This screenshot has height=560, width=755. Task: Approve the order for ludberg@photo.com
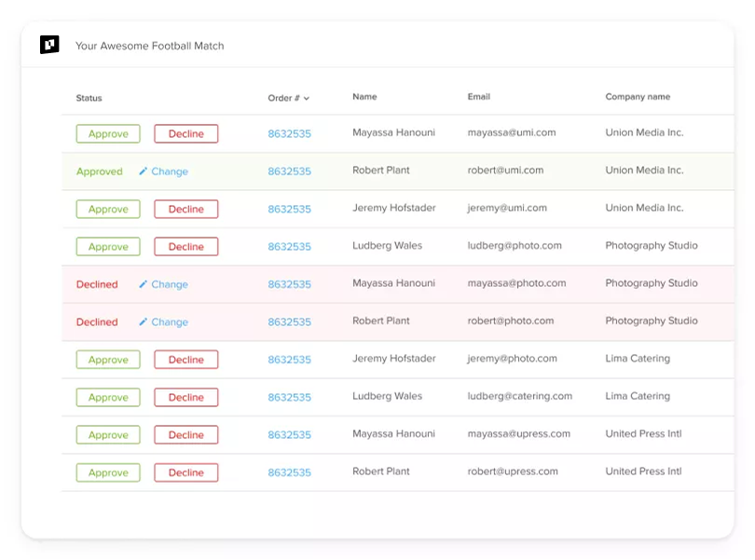(x=108, y=247)
